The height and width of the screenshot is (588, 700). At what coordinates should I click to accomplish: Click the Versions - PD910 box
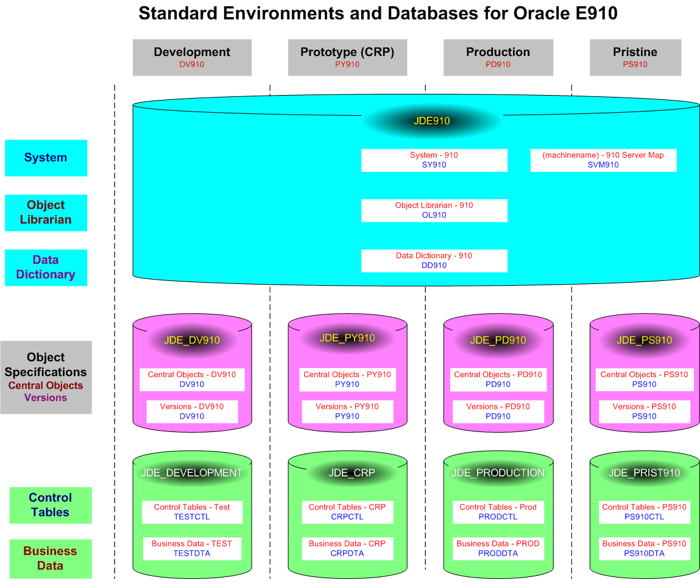pos(498,412)
